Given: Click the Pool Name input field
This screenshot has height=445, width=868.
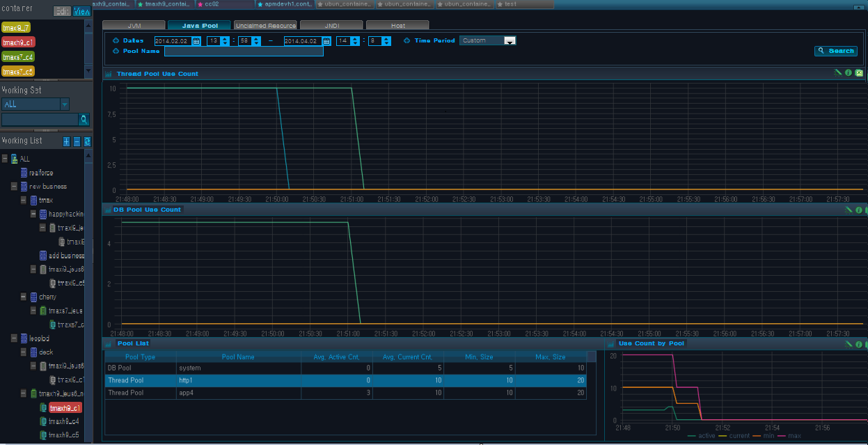Looking at the screenshot, I should 244,52.
